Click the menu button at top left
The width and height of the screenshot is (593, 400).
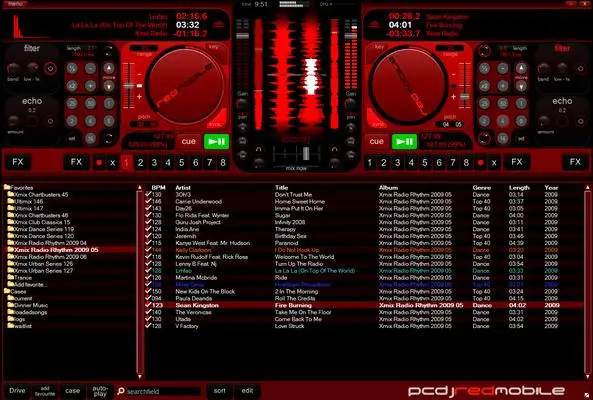(15, 3)
